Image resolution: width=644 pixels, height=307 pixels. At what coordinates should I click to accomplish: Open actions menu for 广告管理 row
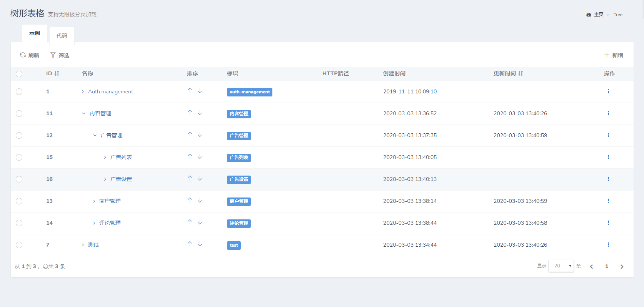click(x=608, y=135)
